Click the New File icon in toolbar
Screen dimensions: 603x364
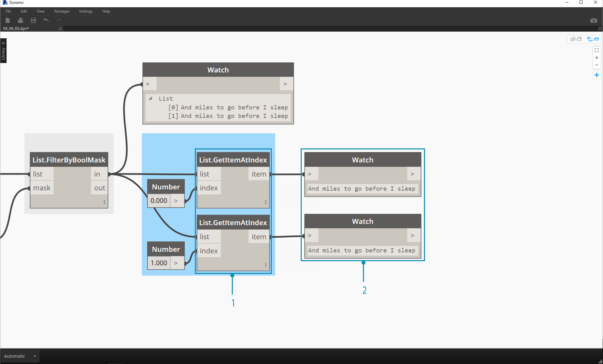point(8,20)
